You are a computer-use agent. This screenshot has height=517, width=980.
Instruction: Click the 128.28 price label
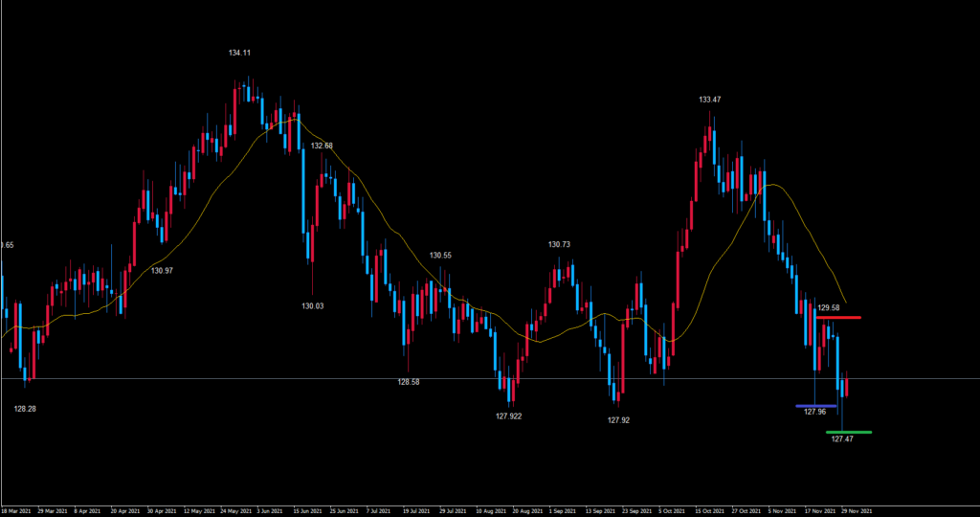[26, 409]
